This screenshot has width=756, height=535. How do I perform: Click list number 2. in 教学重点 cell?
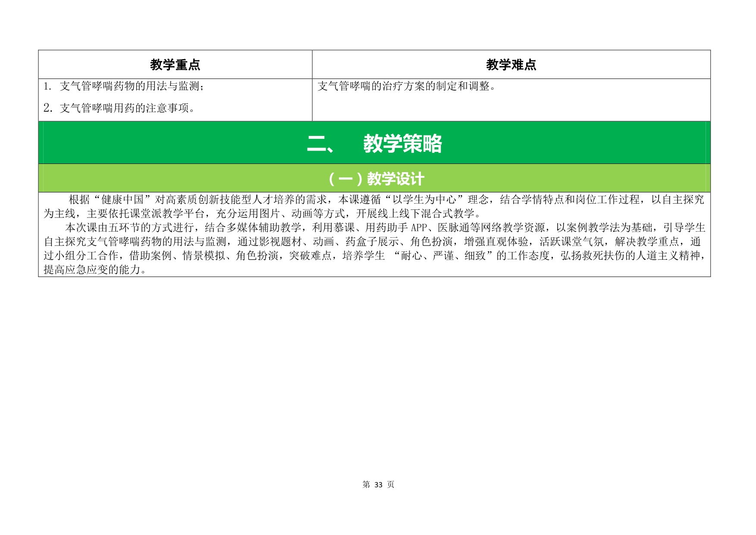click(47, 108)
